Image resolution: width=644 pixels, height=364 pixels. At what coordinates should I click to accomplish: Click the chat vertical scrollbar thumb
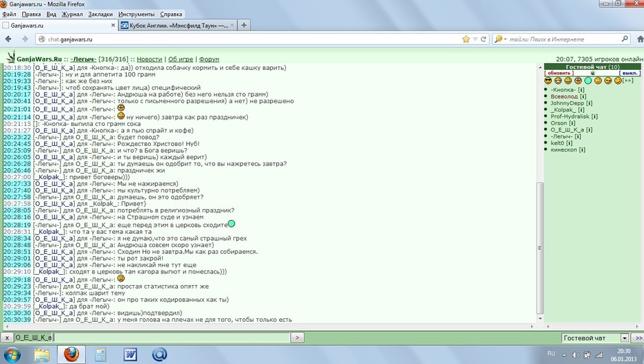coord(540,248)
